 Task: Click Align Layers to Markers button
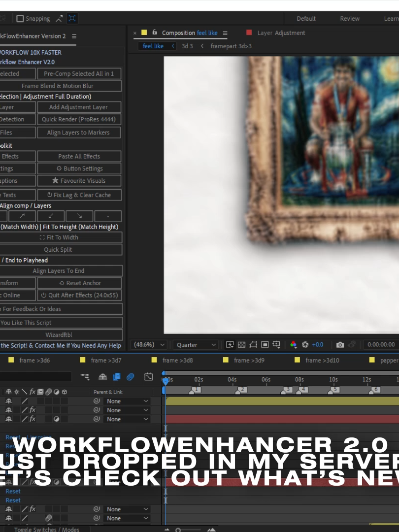pos(78,133)
